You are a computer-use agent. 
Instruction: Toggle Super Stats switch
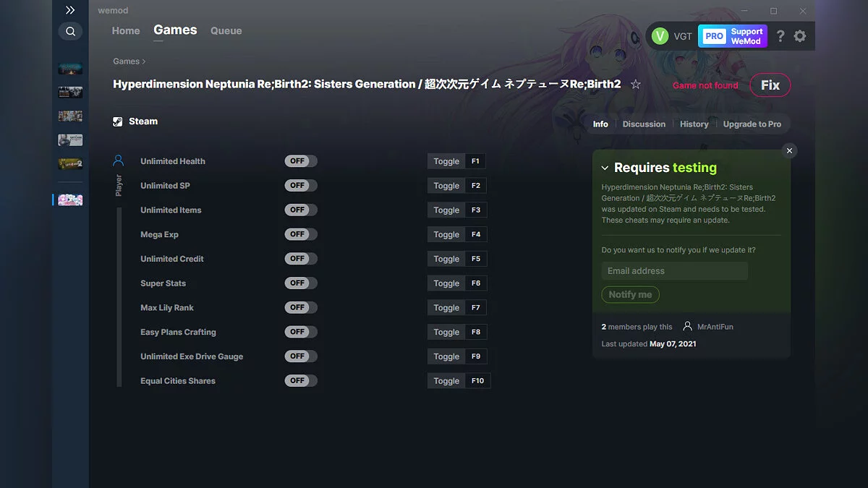(x=301, y=283)
